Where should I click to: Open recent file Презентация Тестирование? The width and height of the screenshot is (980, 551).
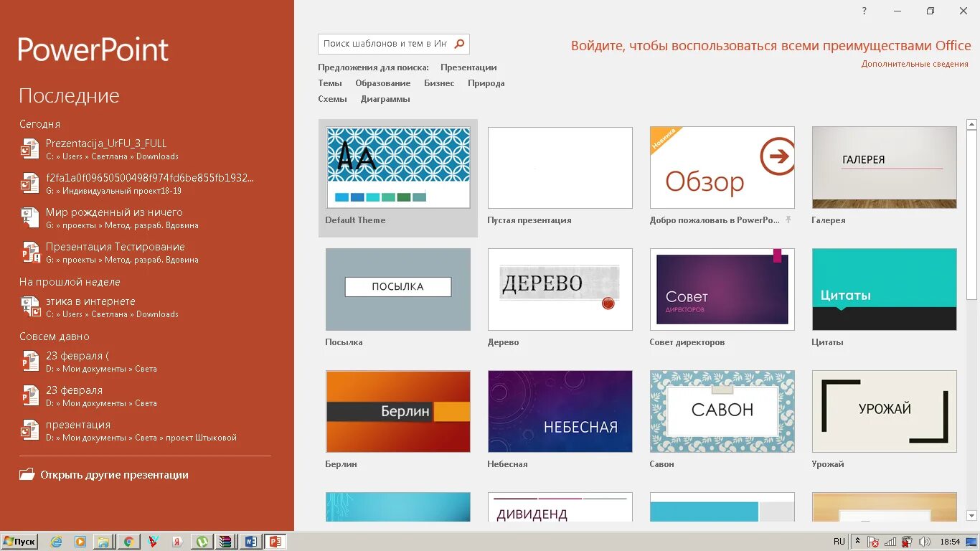coord(136,253)
